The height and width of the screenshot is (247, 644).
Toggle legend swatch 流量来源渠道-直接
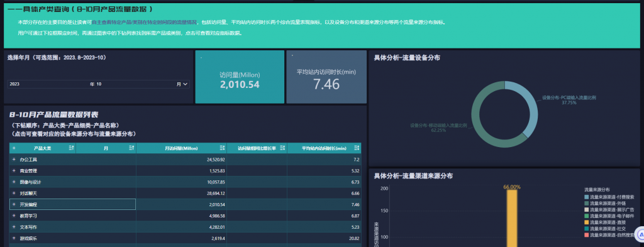(587, 222)
